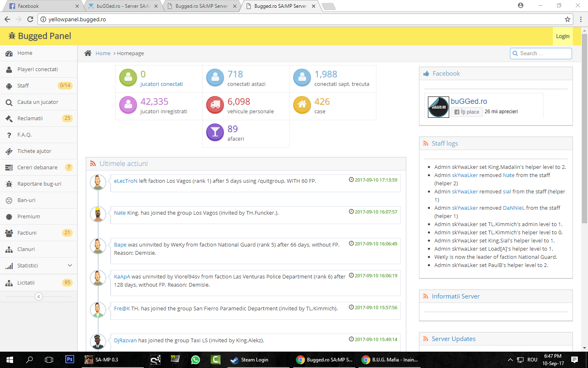Click the Home breadcrumb link
Viewport: 588px width, 368px height.
pyautogui.click(x=103, y=54)
